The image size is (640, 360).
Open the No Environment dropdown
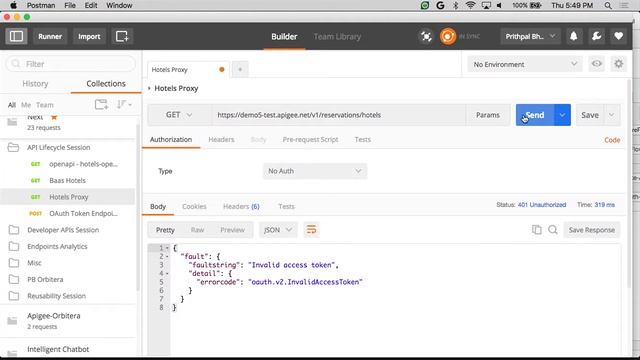(525, 64)
